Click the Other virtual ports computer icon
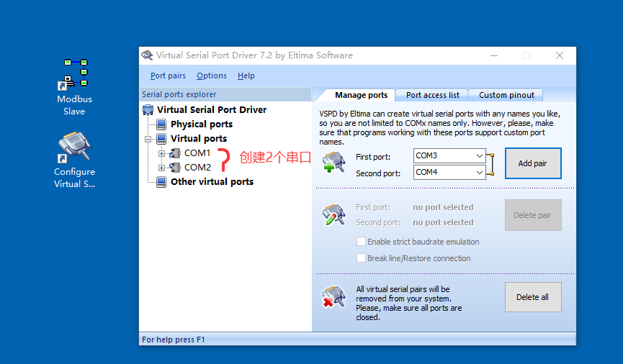The image size is (623, 364). [161, 182]
